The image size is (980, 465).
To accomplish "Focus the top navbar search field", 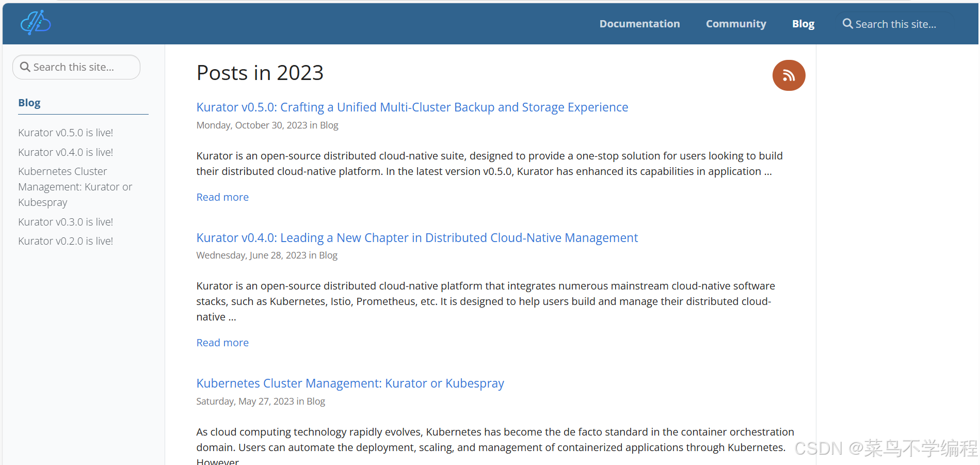I will point(895,24).
